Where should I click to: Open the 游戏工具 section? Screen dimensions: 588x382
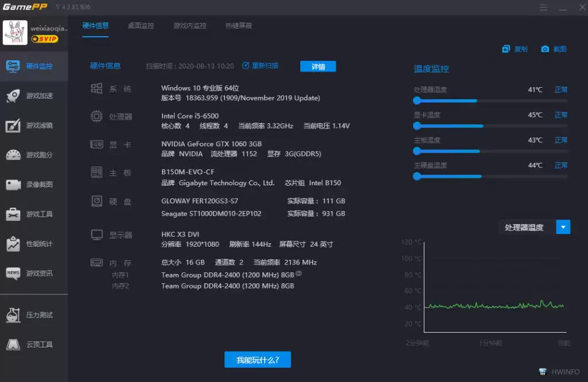[33, 215]
